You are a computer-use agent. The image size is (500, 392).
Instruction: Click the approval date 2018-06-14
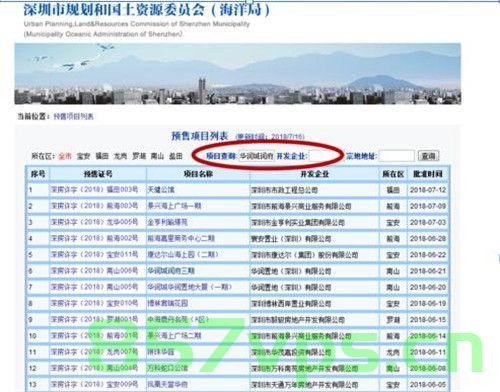428,336
